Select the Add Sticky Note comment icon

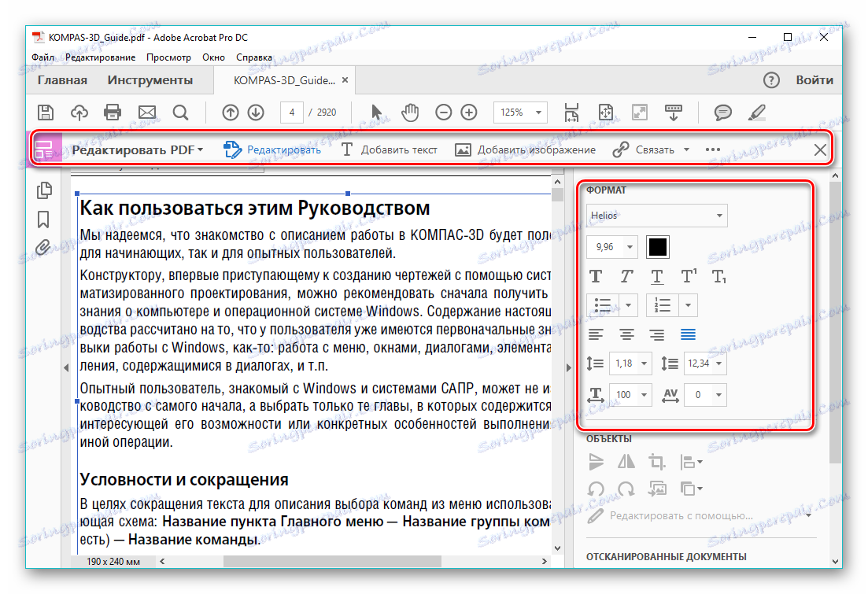click(x=722, y=112)
